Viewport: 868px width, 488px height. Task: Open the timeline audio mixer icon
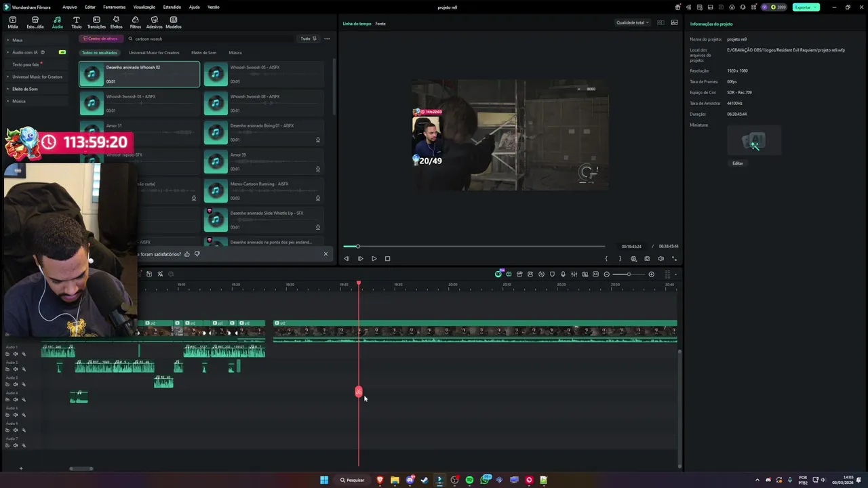coord(574,274)
